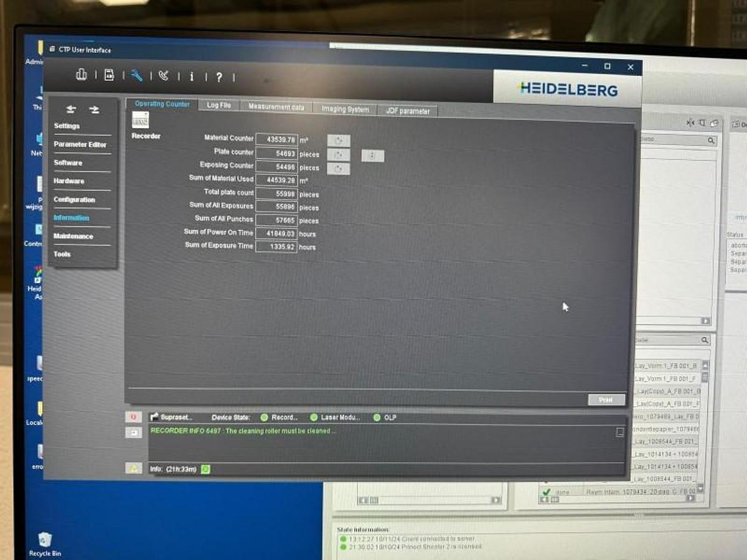Reset the Material Counter using its reset icon
Screen dimensions: 747x560
[x=339, y=140]
